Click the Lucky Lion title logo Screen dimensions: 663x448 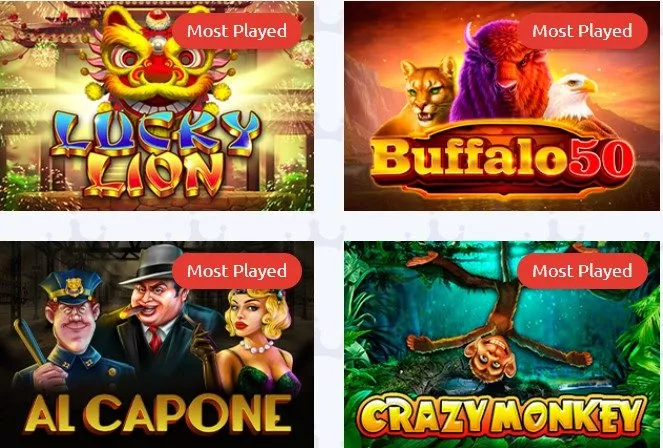155,154
